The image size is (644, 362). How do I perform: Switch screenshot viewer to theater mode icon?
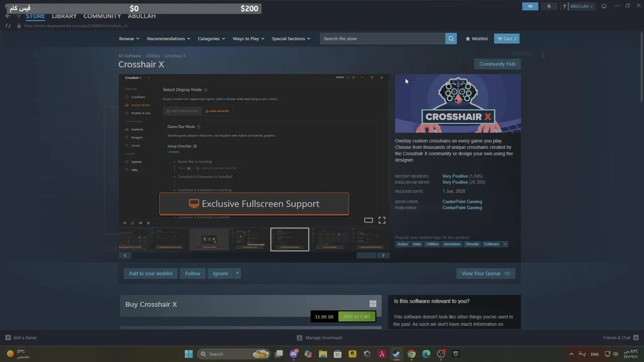coord(368,220)
